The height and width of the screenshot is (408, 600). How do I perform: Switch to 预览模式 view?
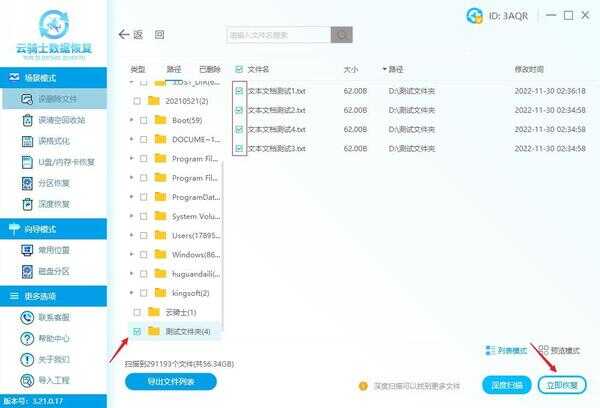tap(562, 350)
